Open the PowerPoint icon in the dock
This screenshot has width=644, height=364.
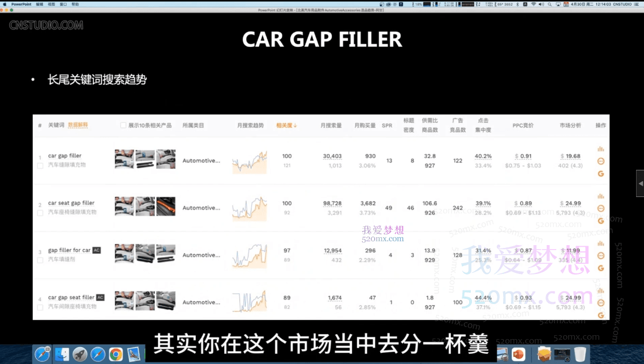click(518, 354)
